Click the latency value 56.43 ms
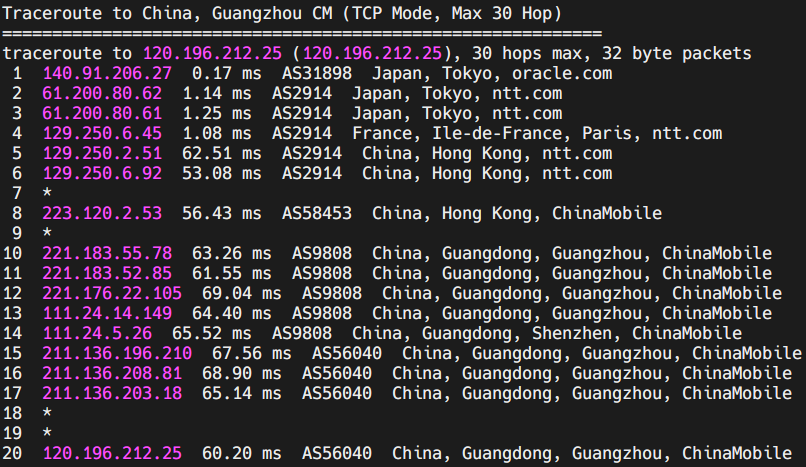The image size is (806, 467). (222, 214)
